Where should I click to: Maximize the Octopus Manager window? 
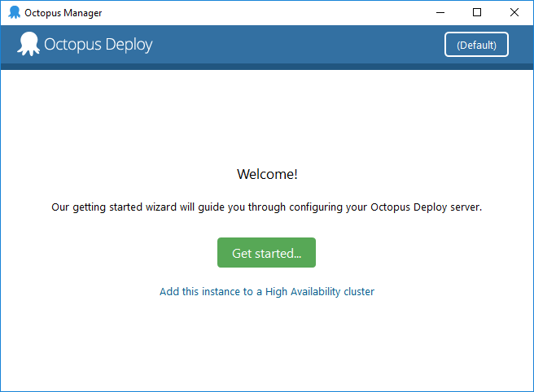click(477, 12)
